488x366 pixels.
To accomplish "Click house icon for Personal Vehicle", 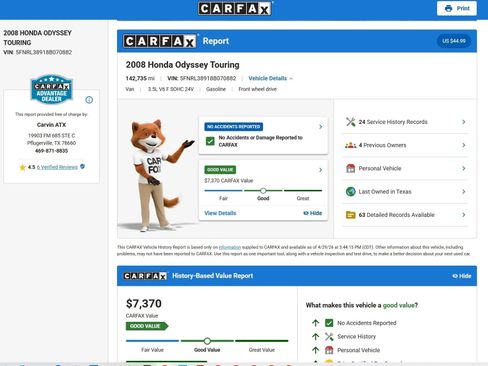I will (351, 168).
